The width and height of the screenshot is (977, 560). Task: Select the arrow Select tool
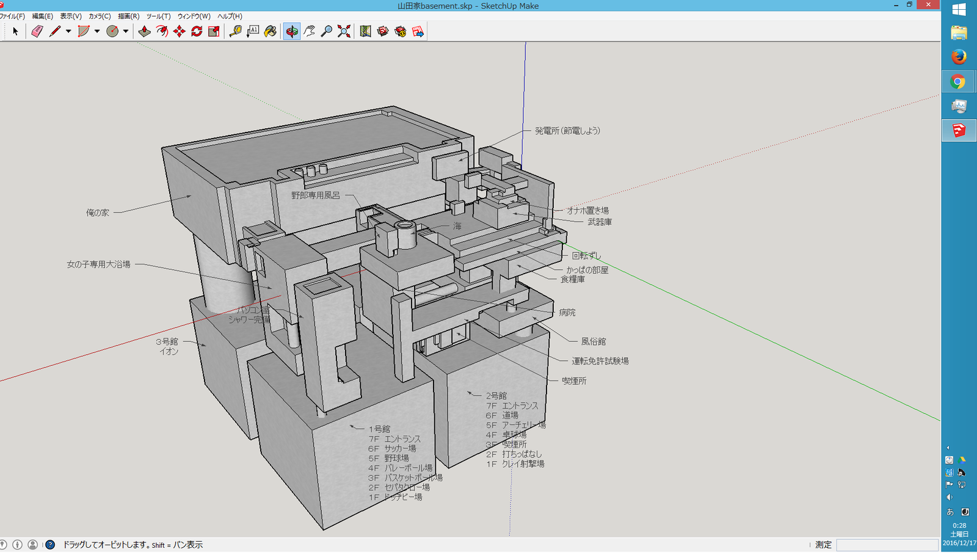pyautogui.click(x=15, y=31)
